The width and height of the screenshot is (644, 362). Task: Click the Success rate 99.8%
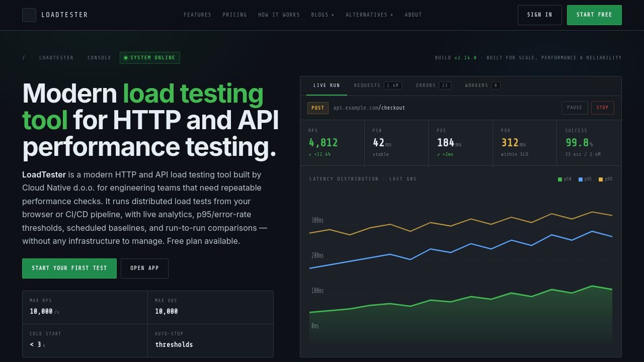[x=579, y=143]
